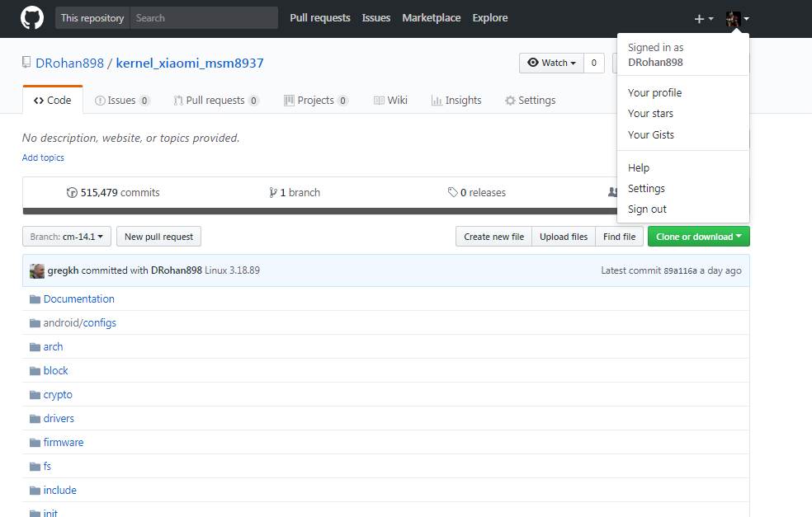Click the firmware folder icon
This screenshot has width=812, height=517.
coord(35,443)
